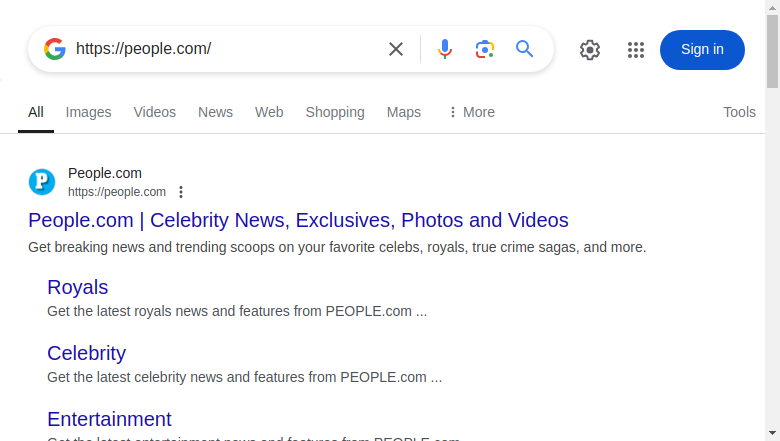Click the https://people.com result URL text
This screenshot has width=780, height=441.
(117, 192)
